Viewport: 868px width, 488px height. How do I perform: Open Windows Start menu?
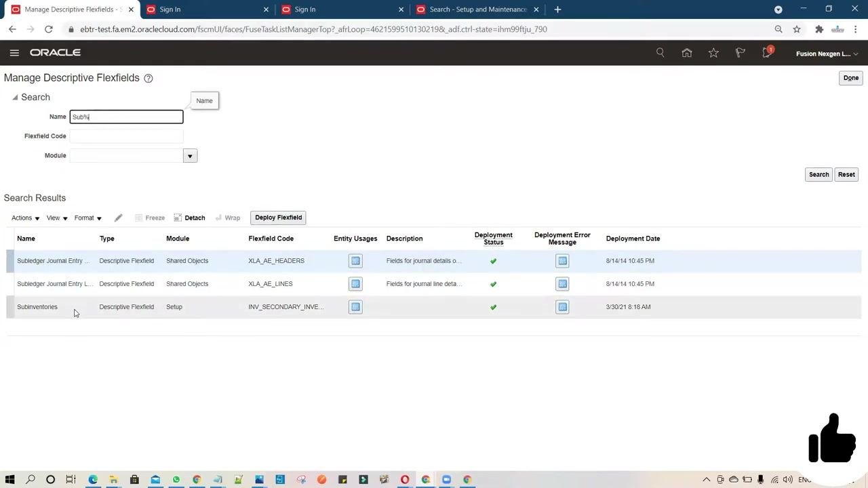click(9, 479)
